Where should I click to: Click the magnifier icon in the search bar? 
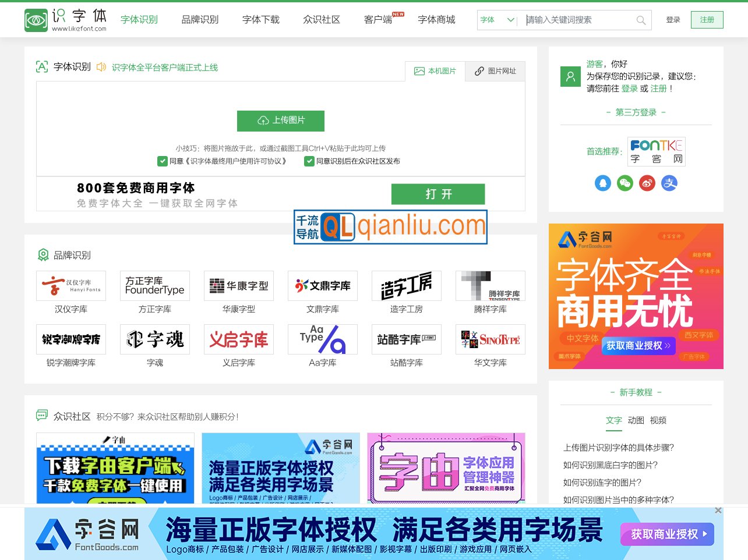pos(641,20)
